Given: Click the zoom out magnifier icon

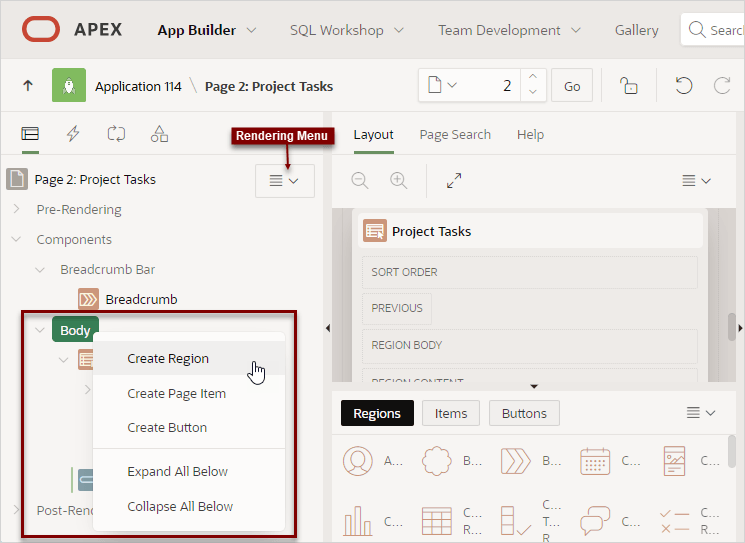Looking at the screenshot, I should pos(360,181).
